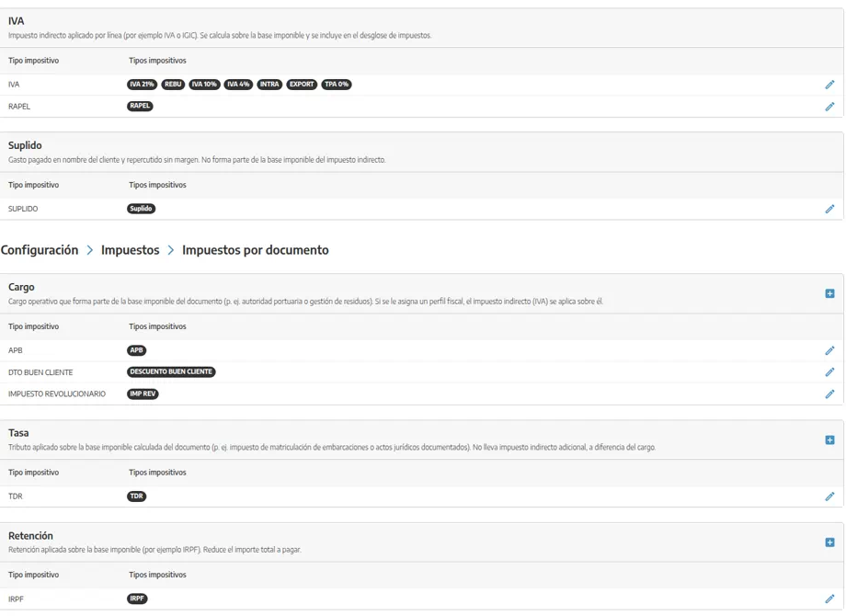Edit the IVA tax row pencil icon

[x=829, y=85]
